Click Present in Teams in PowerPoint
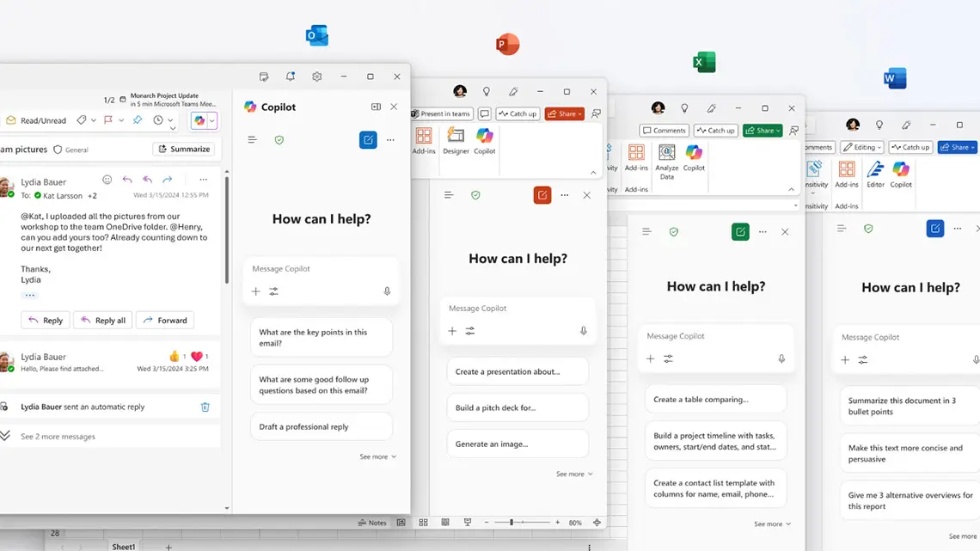Screen dimensions: 980x551 pyautogui.click(x=441, y=113)
